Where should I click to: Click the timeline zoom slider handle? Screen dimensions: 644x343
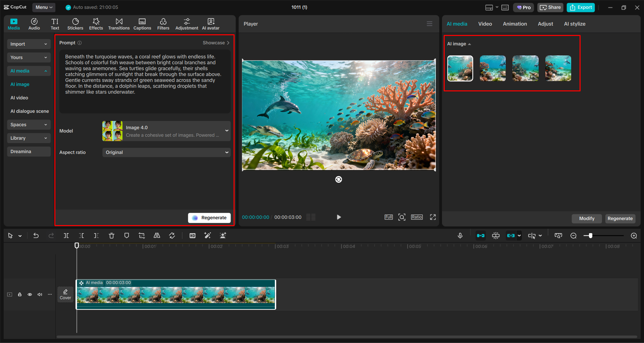tap(590, 235)
